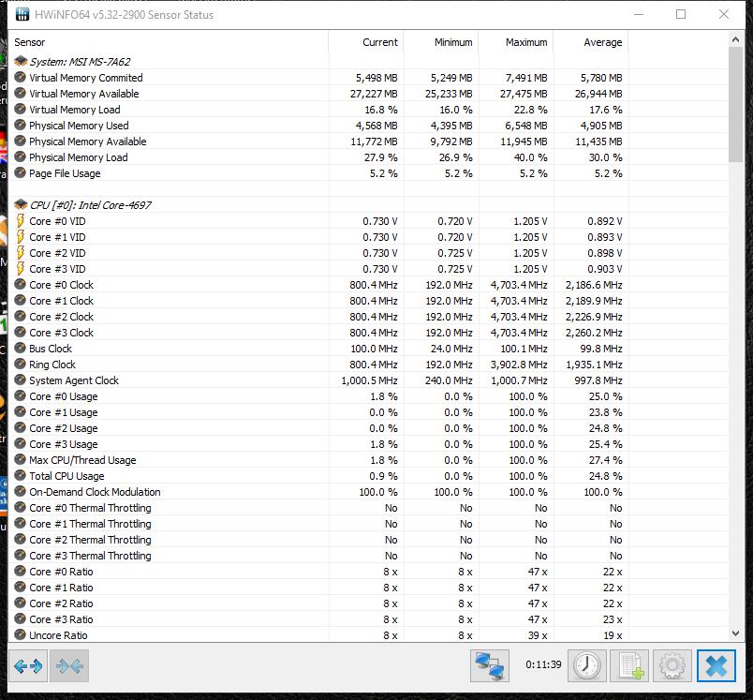This screenshot has height=700, width=753.
Task: Click the scrollbar up arrow
Action: [x=735, y=40]
